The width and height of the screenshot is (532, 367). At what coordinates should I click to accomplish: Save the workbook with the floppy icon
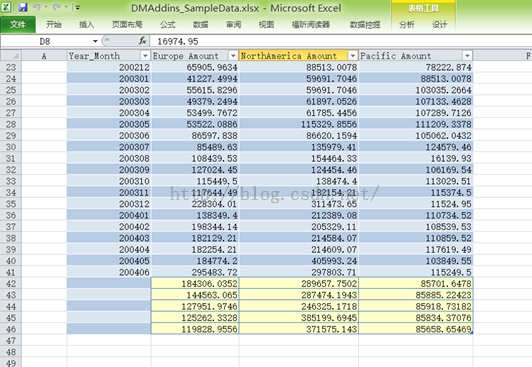coord(23,7)
